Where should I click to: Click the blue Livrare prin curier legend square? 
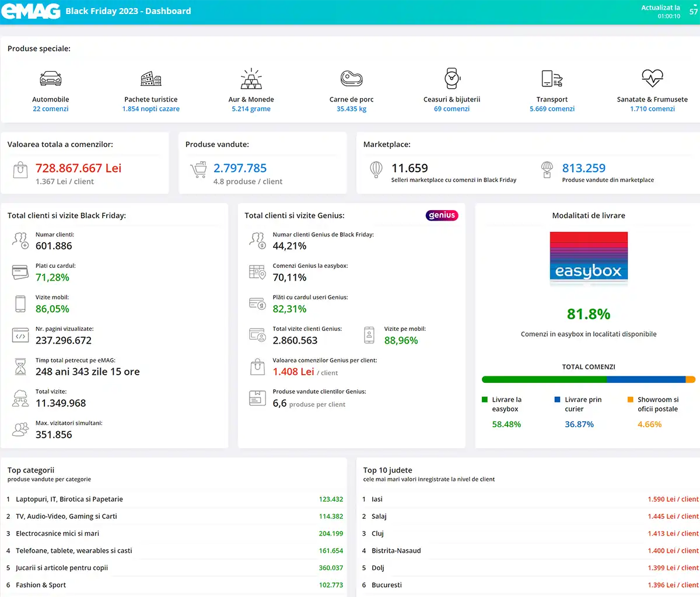coord(558,400)
